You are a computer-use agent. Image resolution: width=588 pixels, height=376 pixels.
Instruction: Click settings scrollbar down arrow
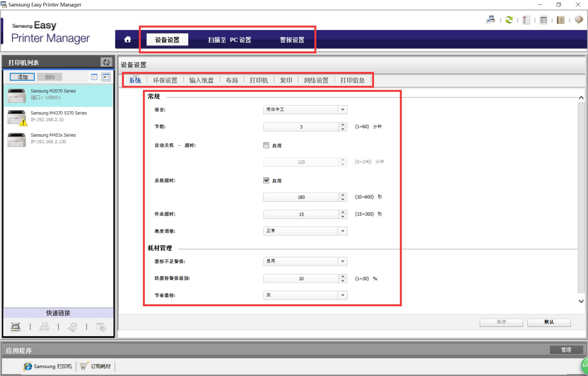click(581, 301)
